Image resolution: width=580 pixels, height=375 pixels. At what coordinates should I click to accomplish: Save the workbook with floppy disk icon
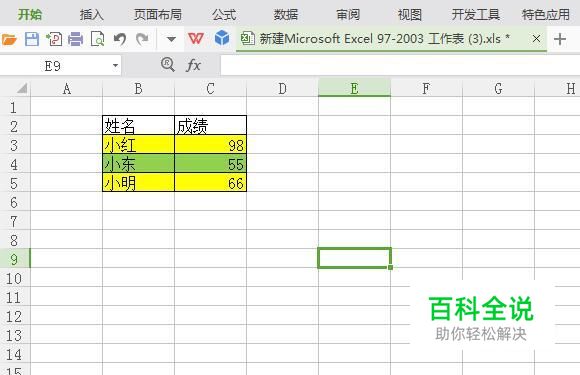click(32, 39)
